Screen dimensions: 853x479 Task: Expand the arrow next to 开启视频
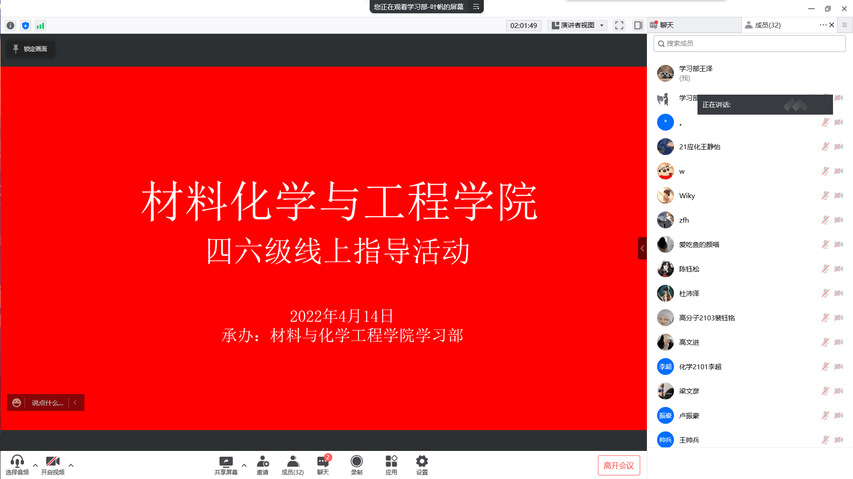coord(71,465)
